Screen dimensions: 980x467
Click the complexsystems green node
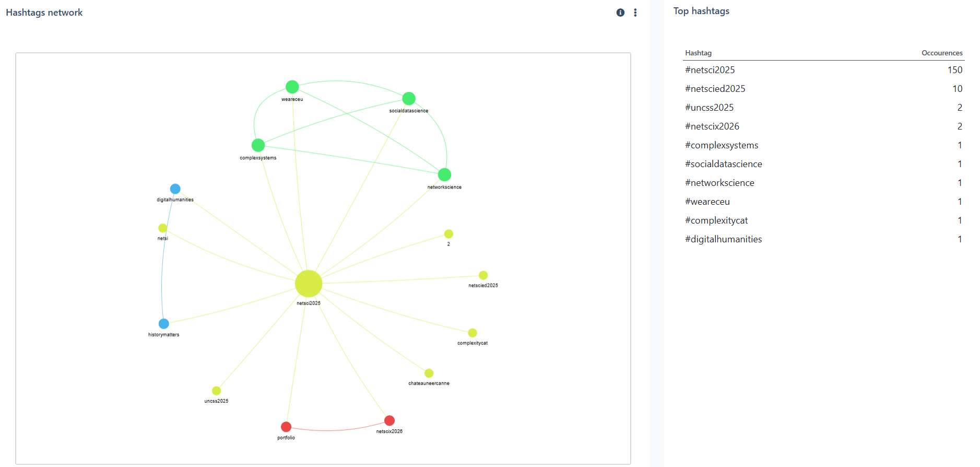click(x=258, y=145)
